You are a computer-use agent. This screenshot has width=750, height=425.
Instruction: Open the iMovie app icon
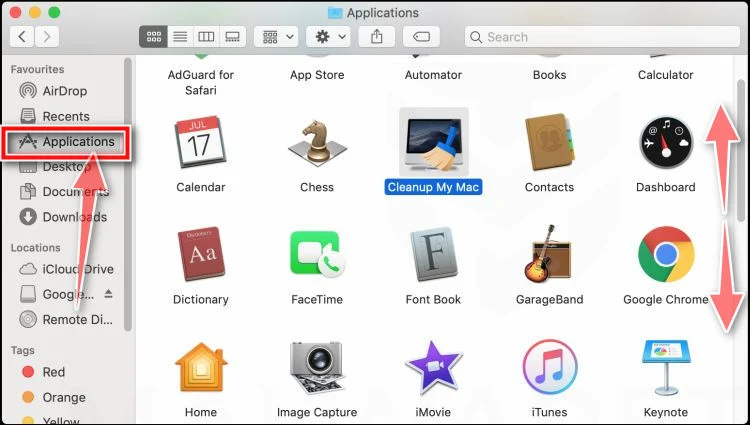433,367
